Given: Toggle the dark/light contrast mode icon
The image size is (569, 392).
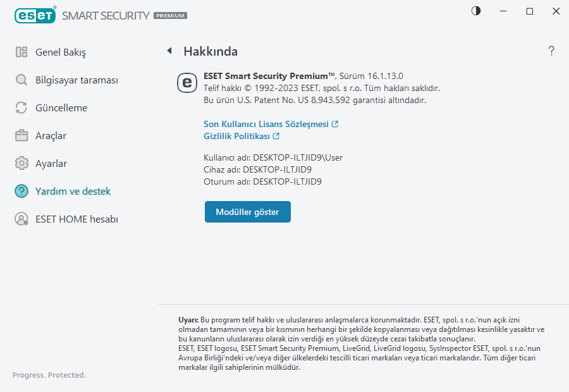Looking at the screenshot, I should point(476,11).
